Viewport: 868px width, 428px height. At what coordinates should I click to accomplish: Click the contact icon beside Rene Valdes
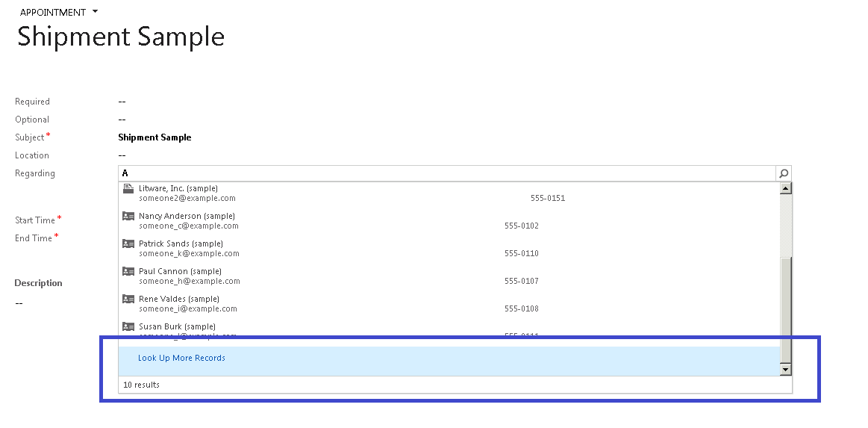click(128, 299)
